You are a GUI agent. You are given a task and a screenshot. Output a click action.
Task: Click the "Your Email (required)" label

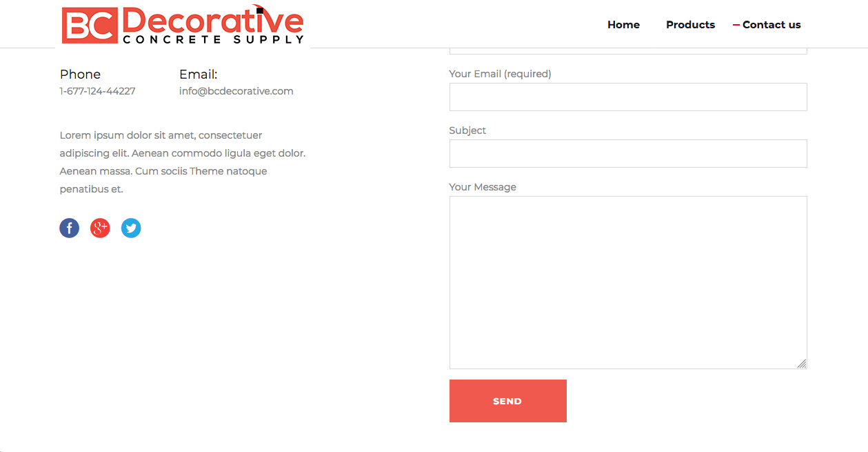click(500, 74)
